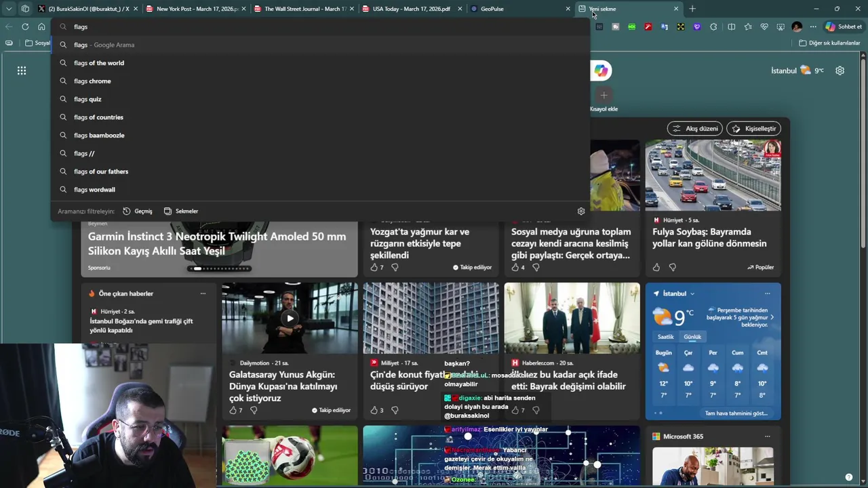
Task: Filter search by Geçmiş history
Action: [x=137, y=211]
